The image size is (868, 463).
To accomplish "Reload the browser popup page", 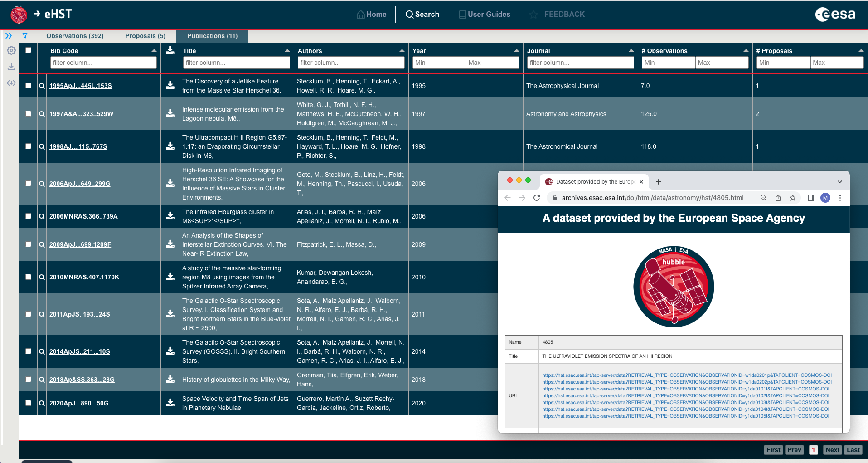I will click(537, 198).
